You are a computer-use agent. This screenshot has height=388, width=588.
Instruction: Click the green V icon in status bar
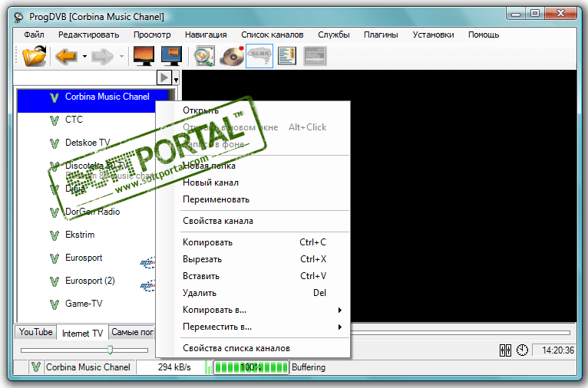click(x=36, y=367)
